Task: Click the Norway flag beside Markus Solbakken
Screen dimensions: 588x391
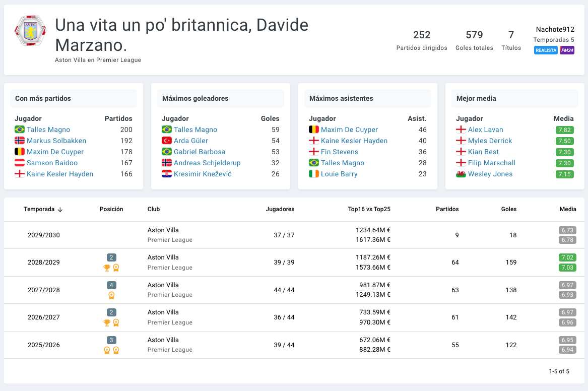Action: pyautogui.click(x=20, y=141)
